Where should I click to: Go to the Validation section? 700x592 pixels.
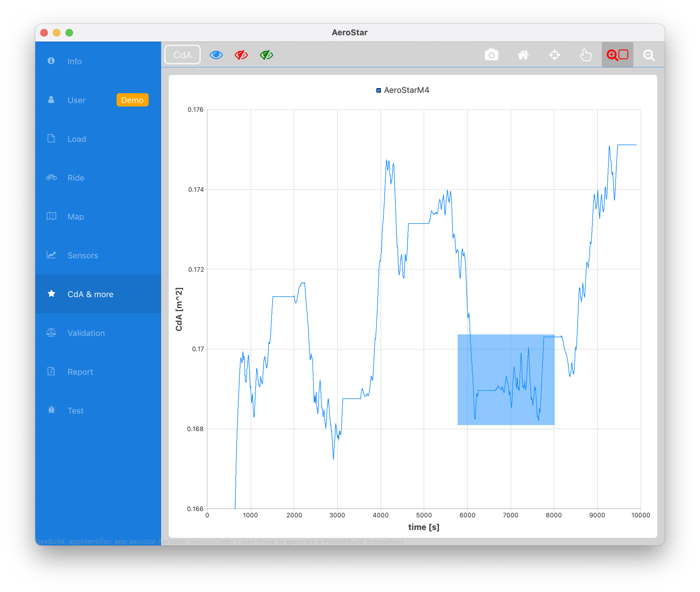[86, 333]
